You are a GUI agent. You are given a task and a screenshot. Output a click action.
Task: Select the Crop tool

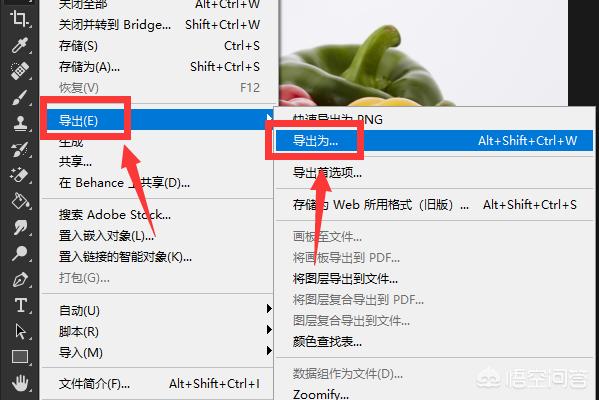(x=19, y=18)
